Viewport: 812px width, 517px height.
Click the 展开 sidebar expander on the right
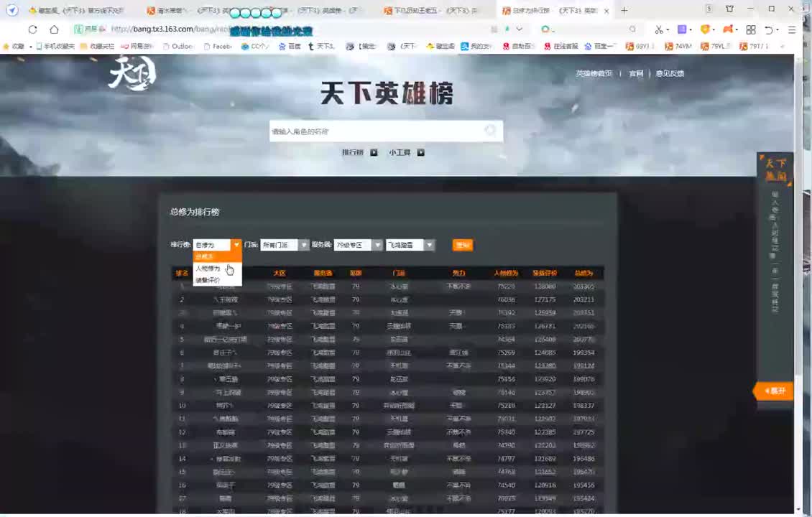click(775, 391)
